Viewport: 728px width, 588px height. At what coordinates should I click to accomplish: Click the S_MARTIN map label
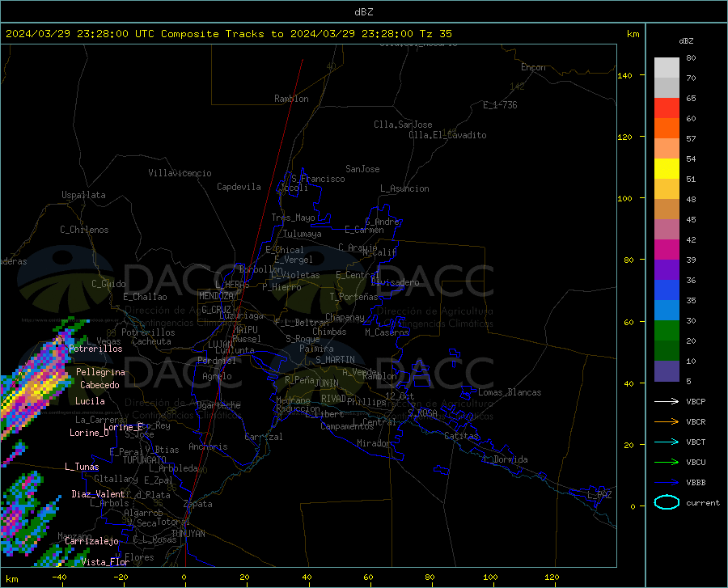coord(335,360)
